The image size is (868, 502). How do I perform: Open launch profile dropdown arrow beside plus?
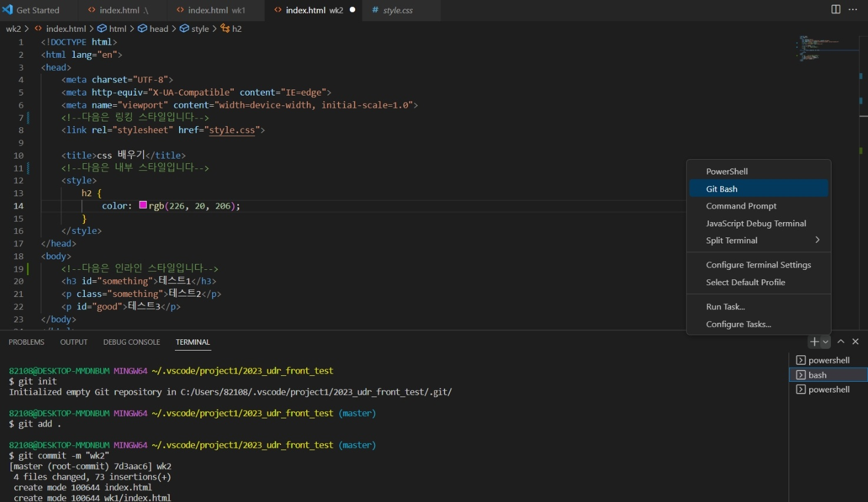coord(826,342)
